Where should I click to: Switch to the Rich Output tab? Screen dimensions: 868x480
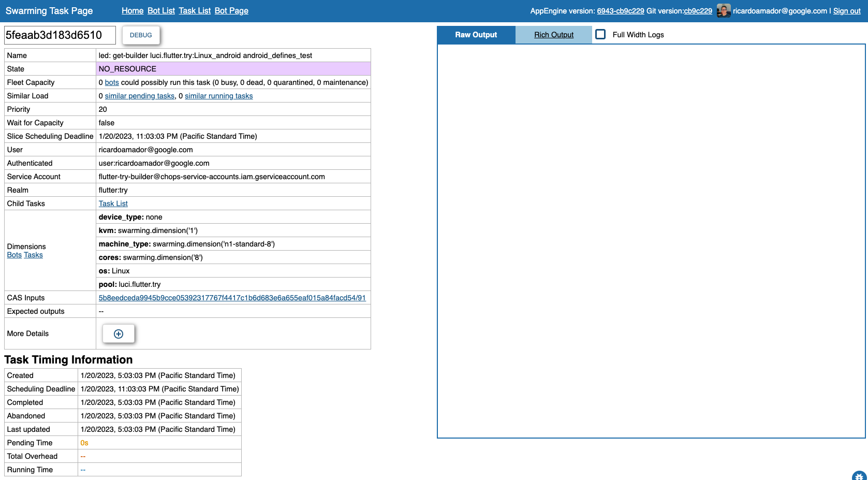point(554,35)
